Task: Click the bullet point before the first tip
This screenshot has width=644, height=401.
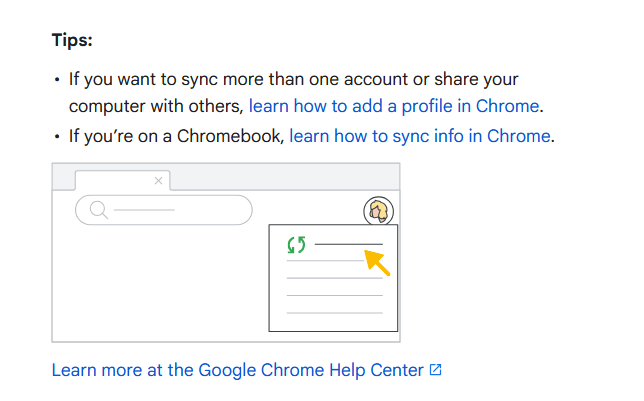Action: click(56, 79)
